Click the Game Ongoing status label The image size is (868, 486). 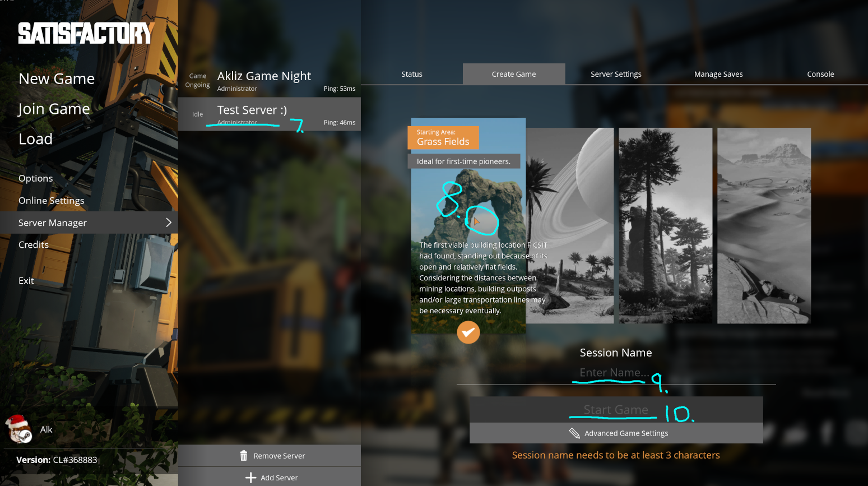click(x=198, y=80)
